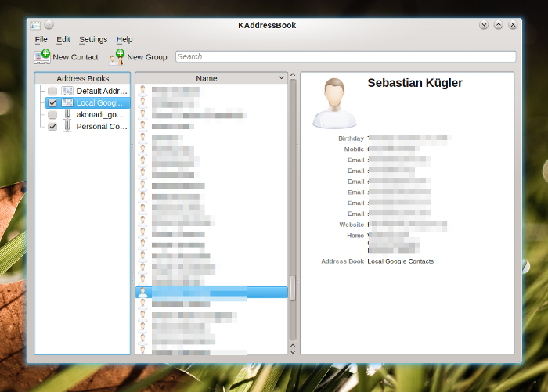The width and height of the screenshot is (548, 392).
Task: Click the New Group label
Action: pos(147,57)
